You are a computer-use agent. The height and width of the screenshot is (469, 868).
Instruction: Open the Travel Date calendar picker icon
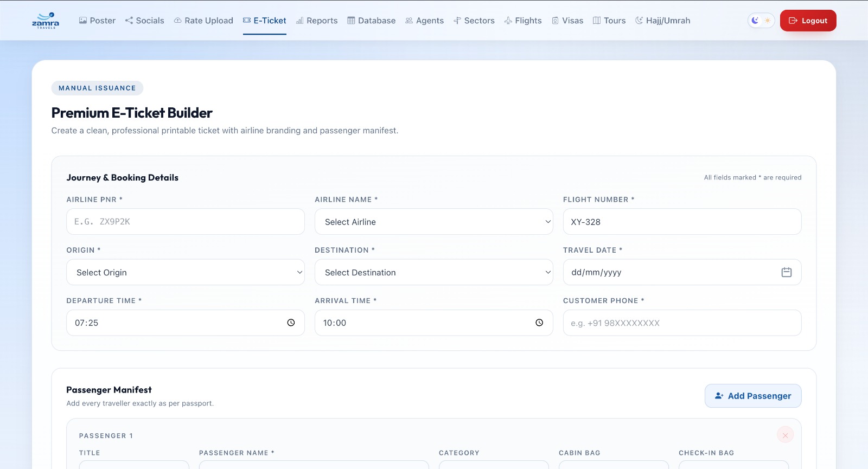[x=787, y=272]
